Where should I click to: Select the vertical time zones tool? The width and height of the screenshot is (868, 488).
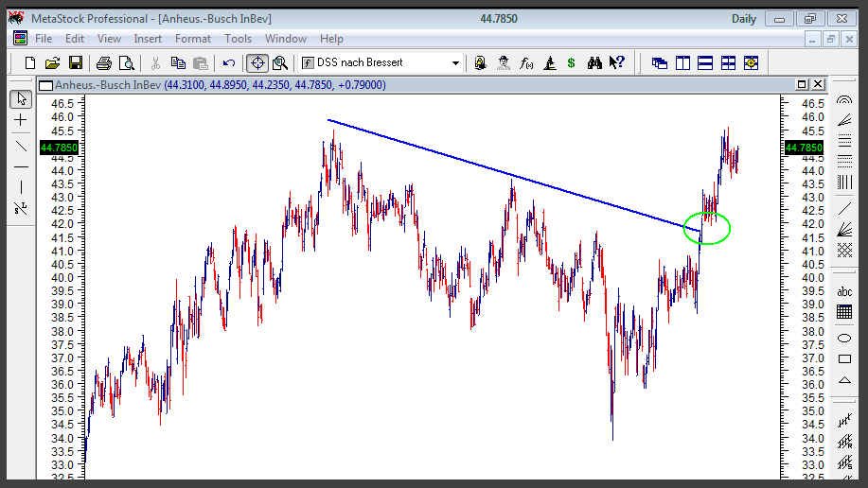click(x=844, y=182)
